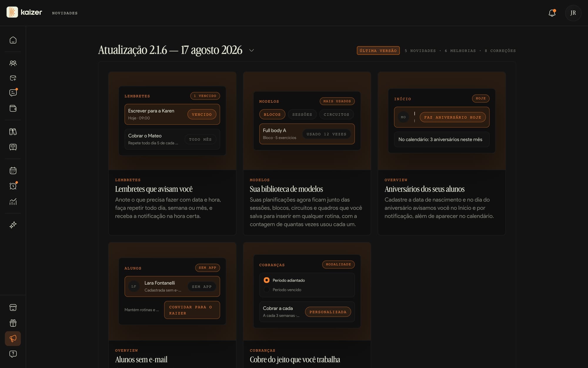Click the Kaizer logo icon

12,12
